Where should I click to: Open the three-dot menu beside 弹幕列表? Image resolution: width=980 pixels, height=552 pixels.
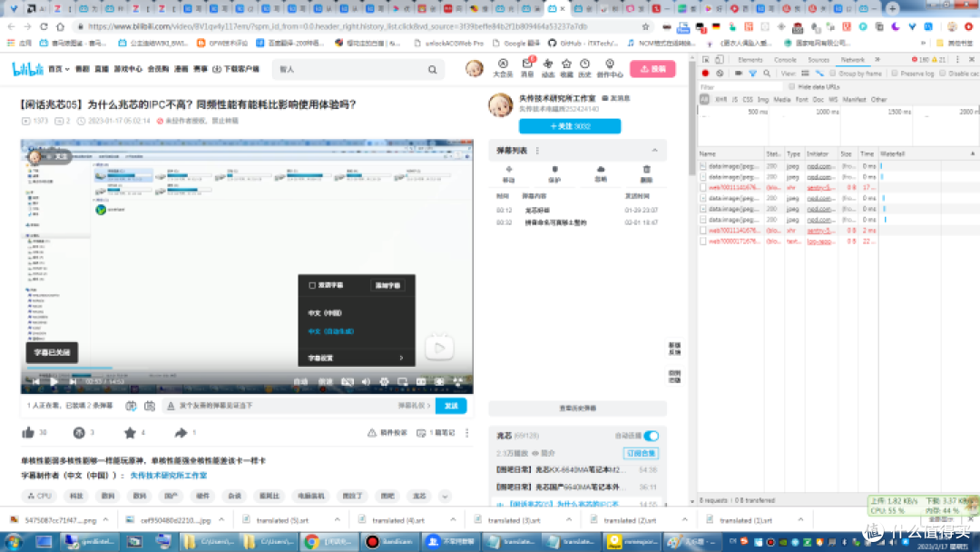click(x=537, y=151)
